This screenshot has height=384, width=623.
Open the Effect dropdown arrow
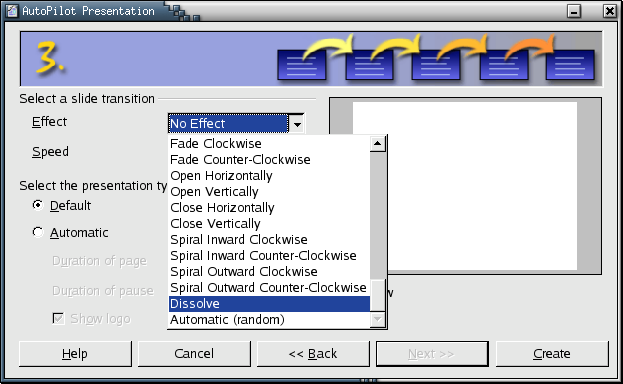[297, 124]
